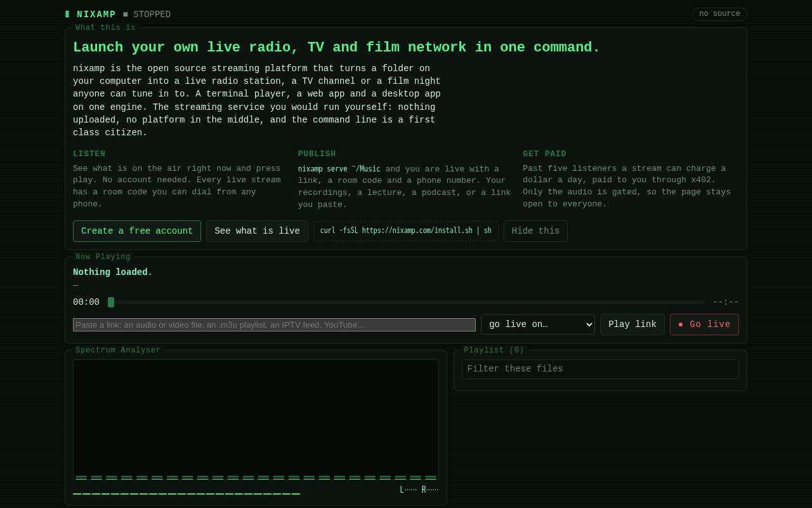
Task: Click the Playlist (0) panel label
Action: click(494, 350)
